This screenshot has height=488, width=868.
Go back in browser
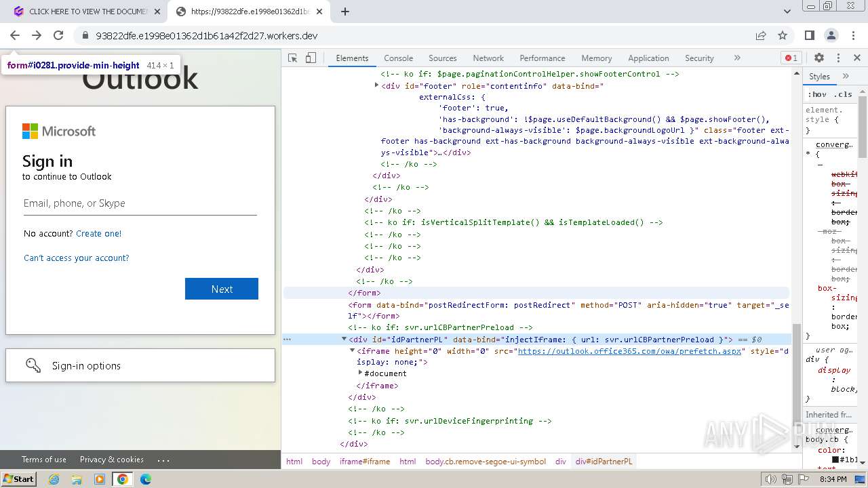coord(15,35)
